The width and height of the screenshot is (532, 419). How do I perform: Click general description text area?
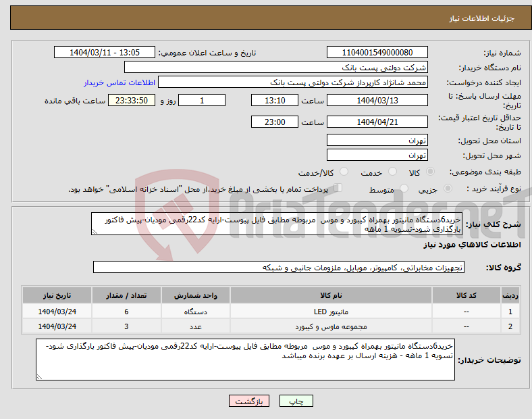coord(277,224)
